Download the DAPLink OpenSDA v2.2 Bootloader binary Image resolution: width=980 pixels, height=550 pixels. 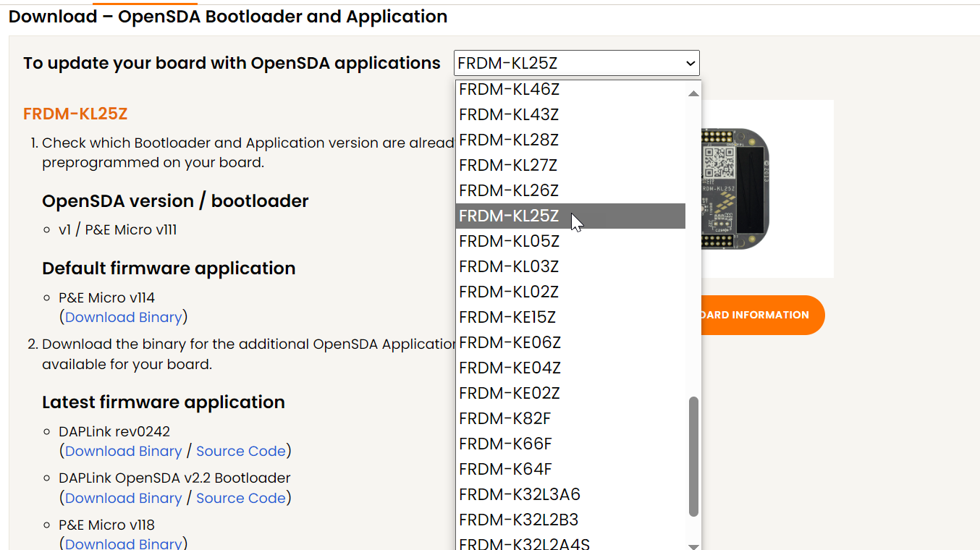tap(123, 498)
